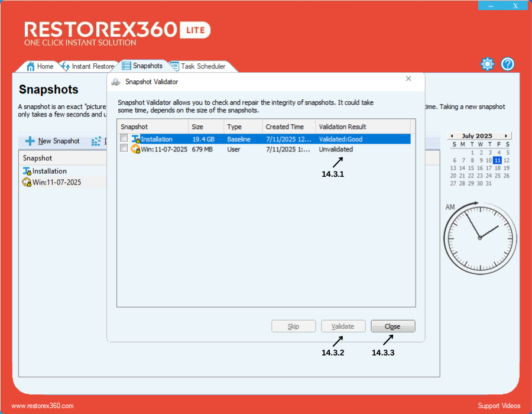
Task: Click the Win:11-07-2025 snapshot icon in validator
Action: [135, 149]
